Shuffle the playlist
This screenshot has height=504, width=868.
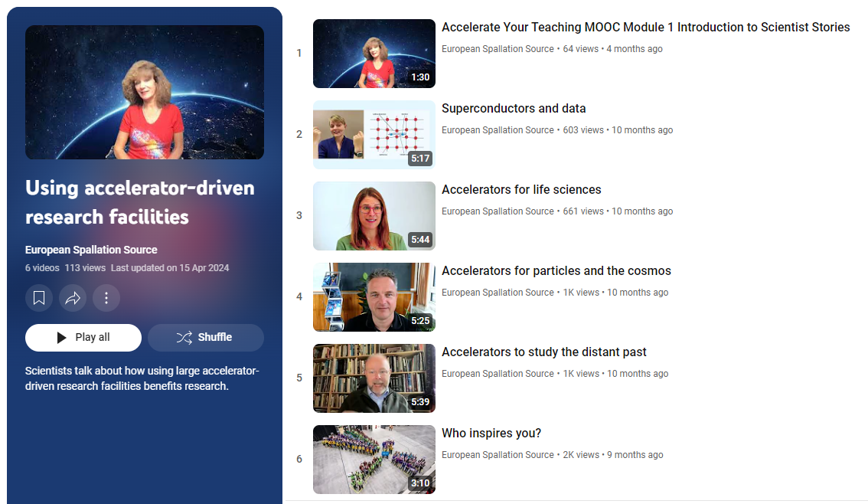205,337
